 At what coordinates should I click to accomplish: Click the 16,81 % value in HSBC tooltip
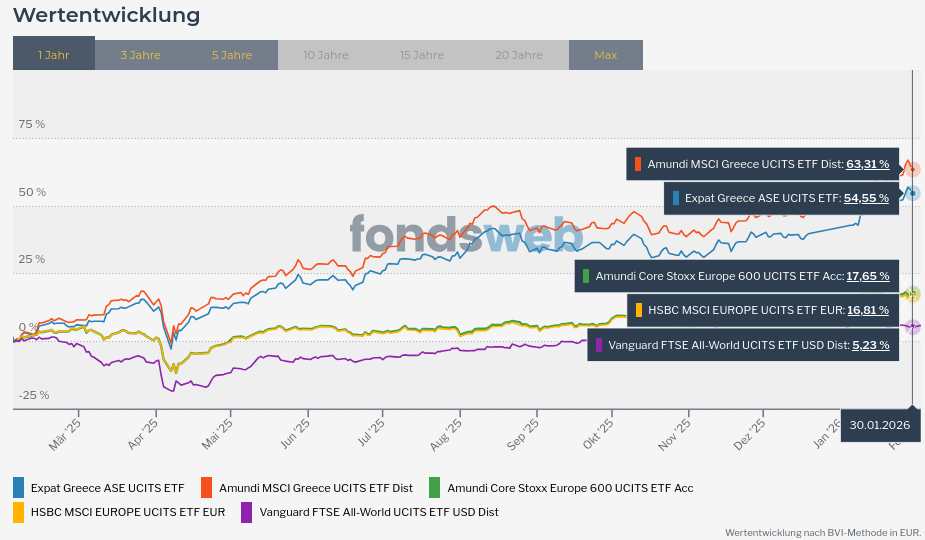(868, 310)
